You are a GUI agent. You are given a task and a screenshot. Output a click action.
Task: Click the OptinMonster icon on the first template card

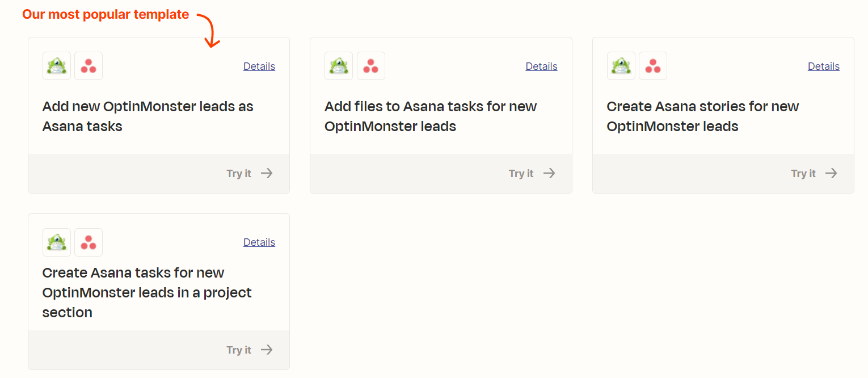(x=56, y=66)
